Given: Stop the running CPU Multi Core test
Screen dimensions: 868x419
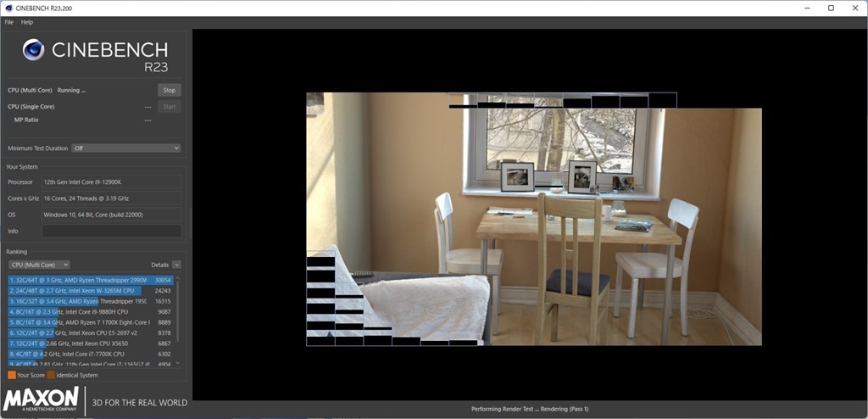Looking at the screenshot, I should click(169, 90).
